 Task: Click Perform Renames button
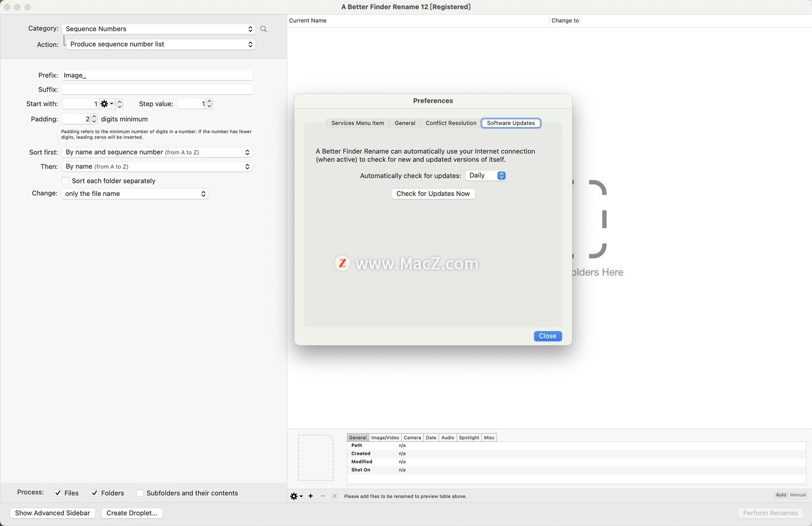(x=770, y=513)
